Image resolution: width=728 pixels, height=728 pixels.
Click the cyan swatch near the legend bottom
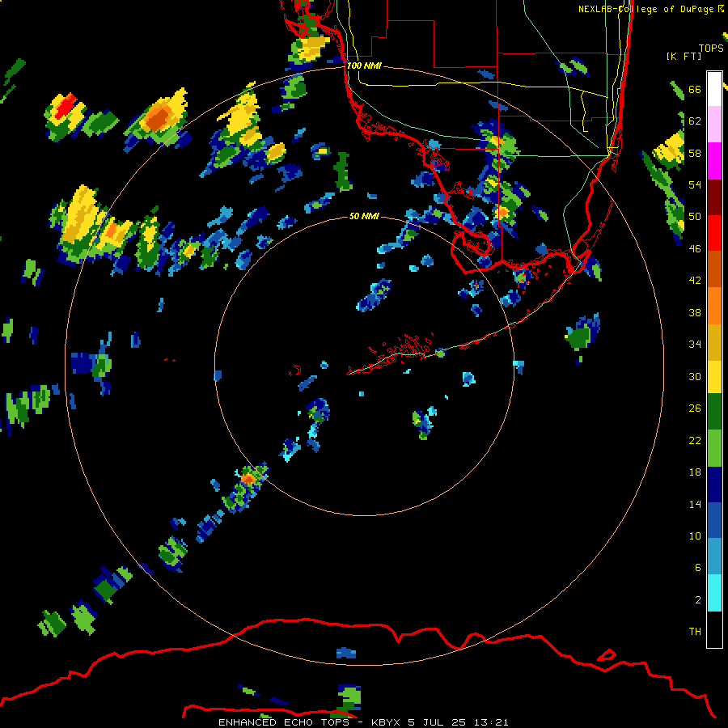click(x=714, y=594)
